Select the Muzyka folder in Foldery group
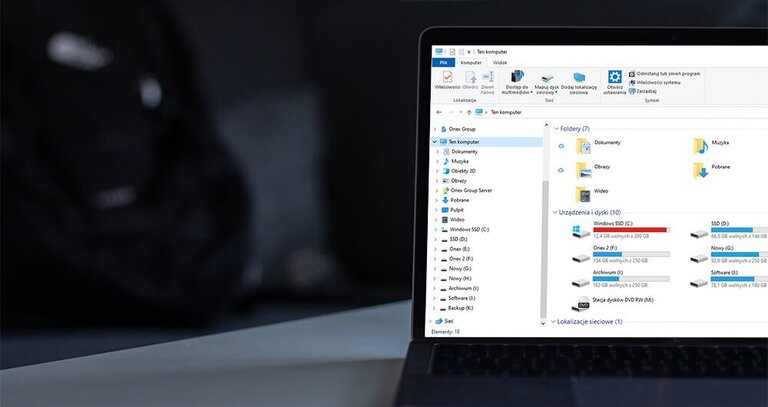The width and height of the screenshot is (768, 407). click(700, 146)
